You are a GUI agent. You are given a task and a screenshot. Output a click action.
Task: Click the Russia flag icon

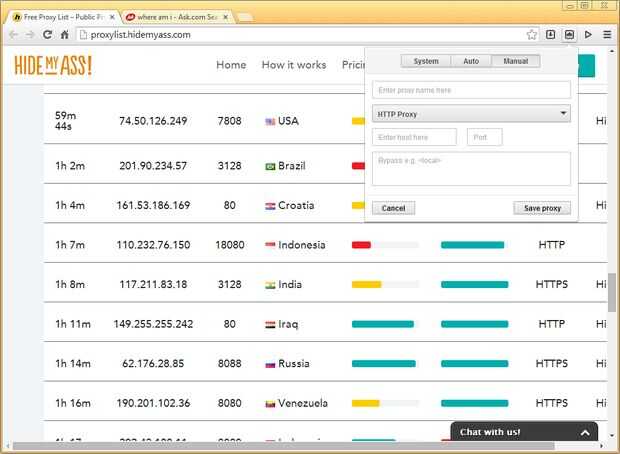coord(270,364)
